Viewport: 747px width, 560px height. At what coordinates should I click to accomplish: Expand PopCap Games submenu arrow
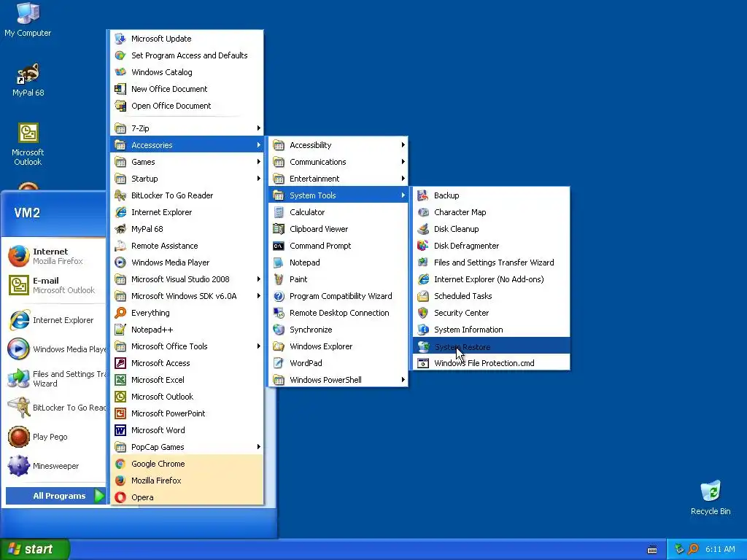tap(259, 447)
